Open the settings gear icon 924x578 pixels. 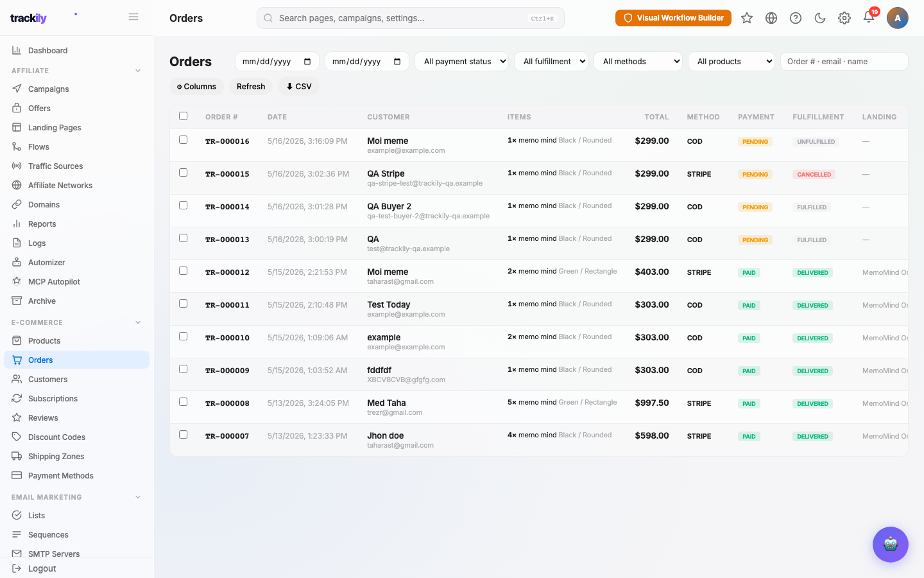click(844, 18)
